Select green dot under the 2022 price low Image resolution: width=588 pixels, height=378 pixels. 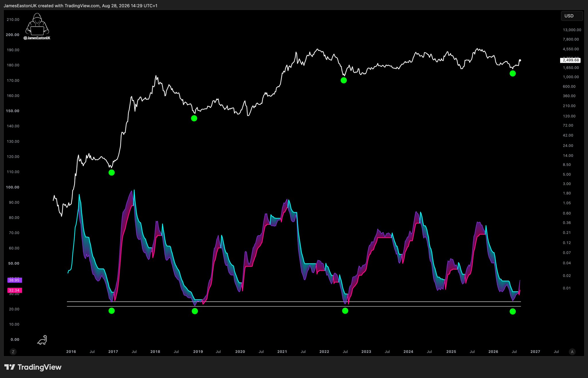click(x=344, y=80)
